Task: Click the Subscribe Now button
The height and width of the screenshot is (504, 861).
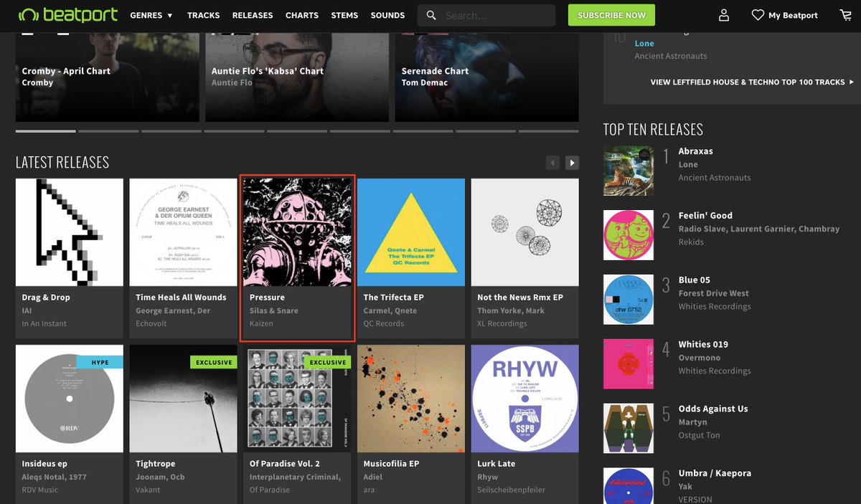Action: coord(611,15)
